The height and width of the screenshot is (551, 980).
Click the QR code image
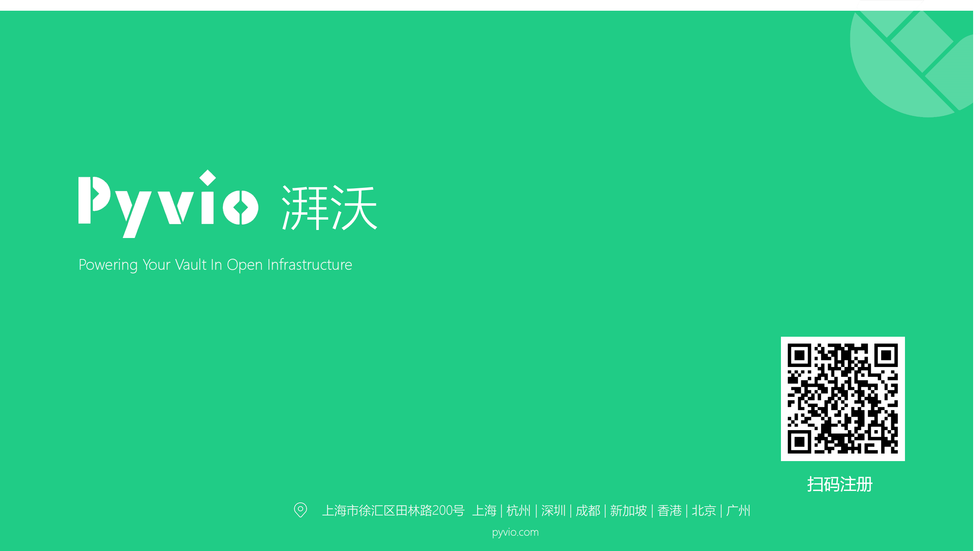pyautogui.click(x=843, y=398)
